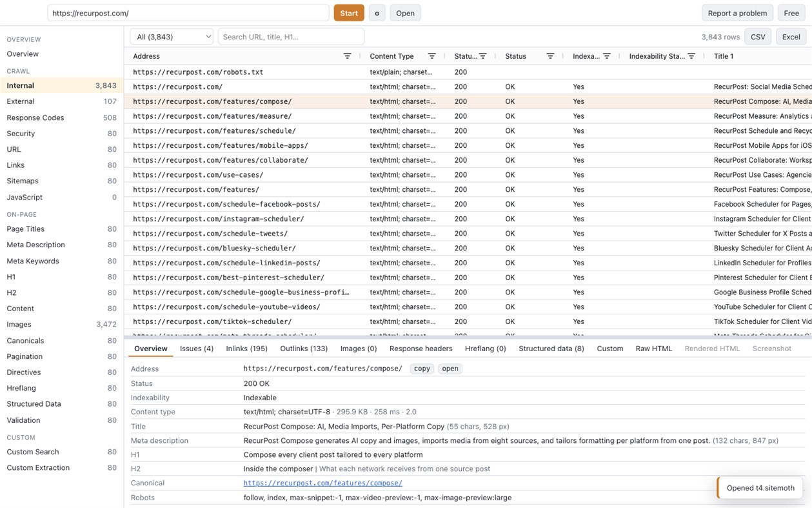Switch to the Issues (4) tab
This screenshot has width=812, height=508.
click(x=197, y=349)
